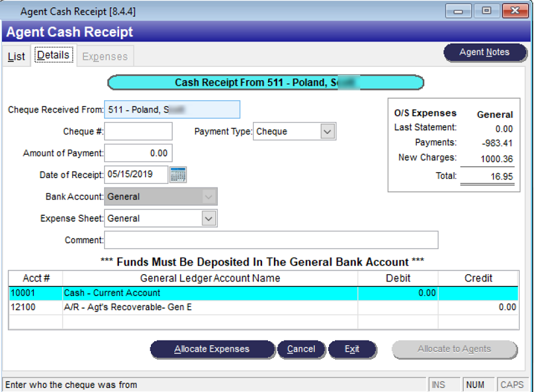The height and width of the screenshot is (392, 534).
Task: Click the CAPS indicator in status bar
Action: click(x=513, y=384)
